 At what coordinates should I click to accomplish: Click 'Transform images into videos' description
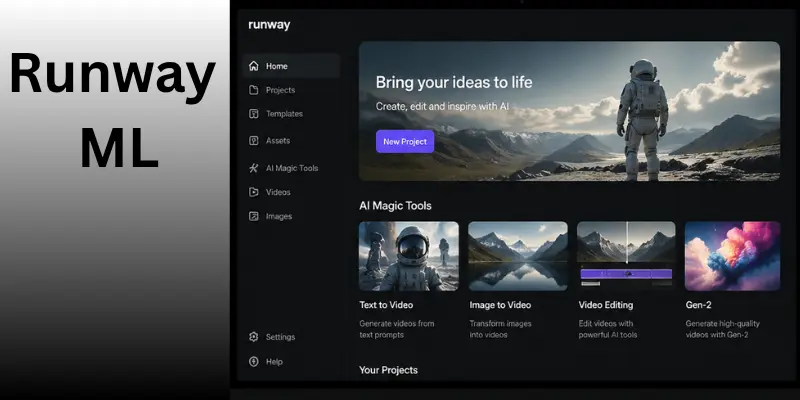coord(501,329)
